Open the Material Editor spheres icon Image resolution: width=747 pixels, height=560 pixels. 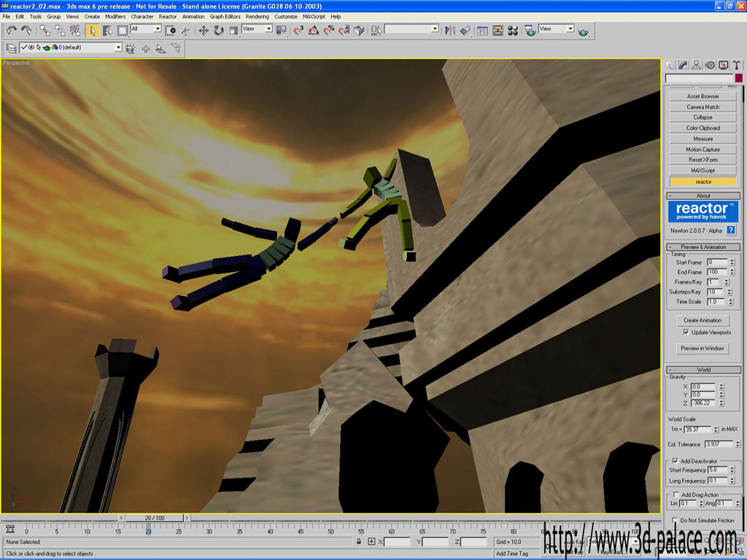[513, 31]
